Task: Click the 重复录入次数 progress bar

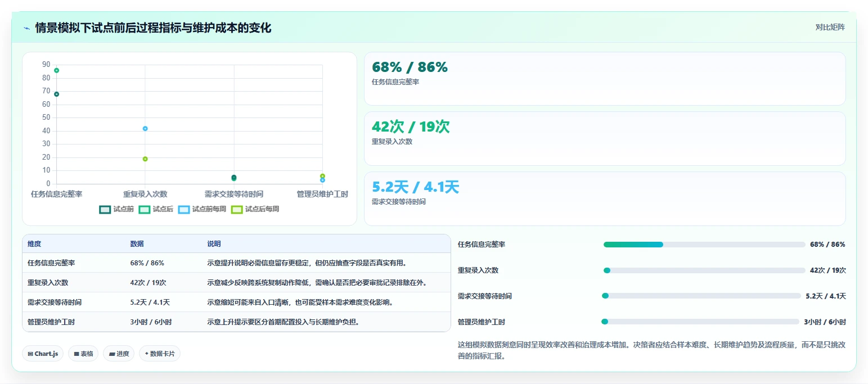Action: tap(704, 270)
